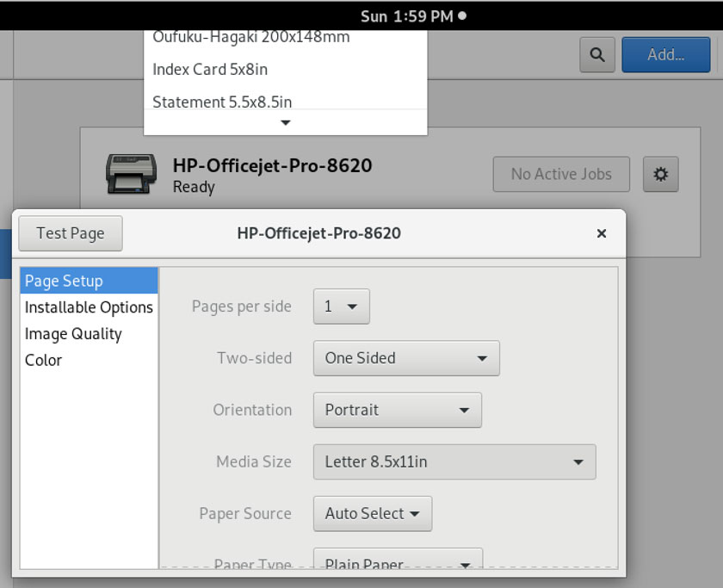Click the HP-Officejet-Pro-8620 printer name
The width and height of the screenshot is (723, 588).
[272, 165]
